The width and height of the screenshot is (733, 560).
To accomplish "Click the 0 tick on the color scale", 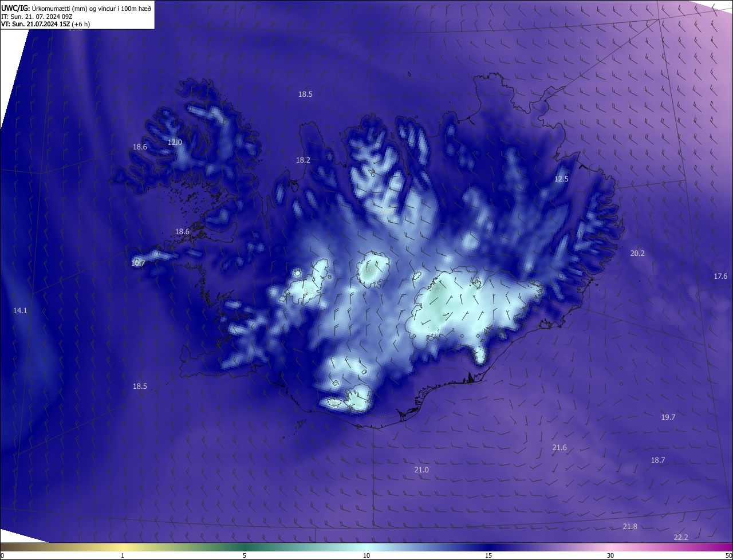I will (x=2, y=555).
